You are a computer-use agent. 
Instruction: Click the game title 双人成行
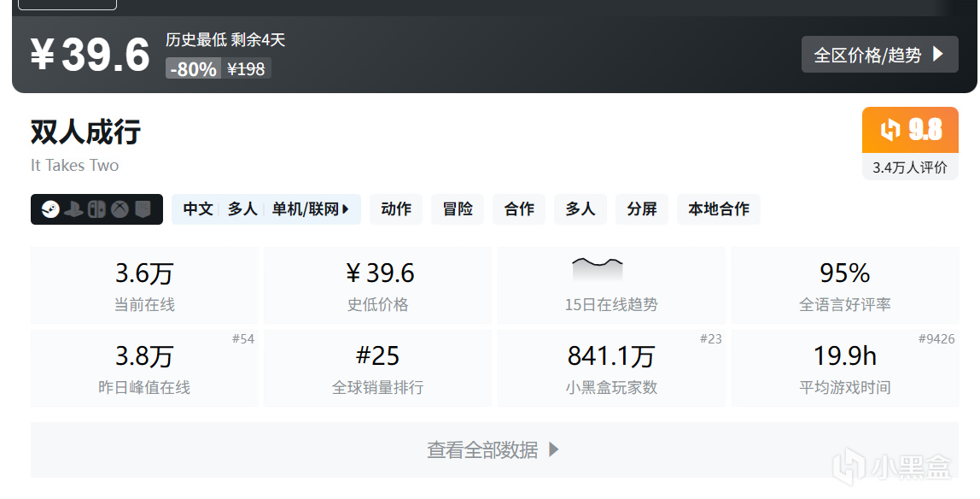point(85,132)
